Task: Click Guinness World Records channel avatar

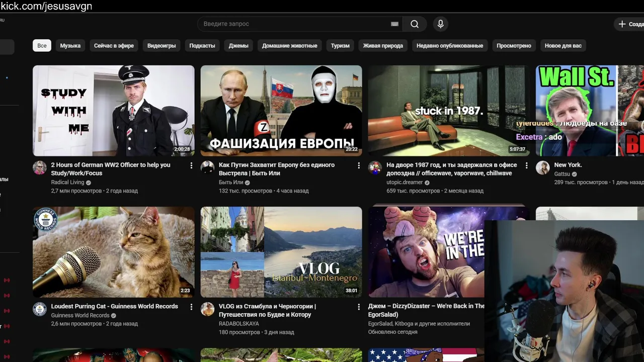Action: pos(40,309)
